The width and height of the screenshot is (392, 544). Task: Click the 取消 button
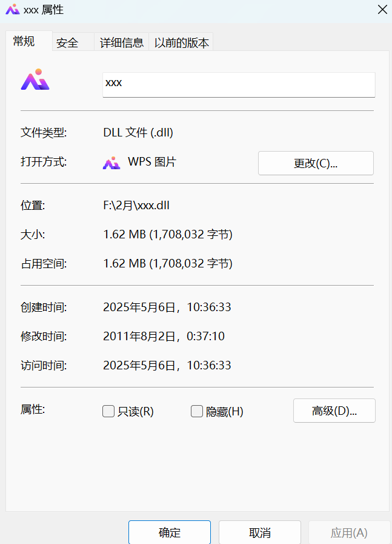click(x=259, y=532)
